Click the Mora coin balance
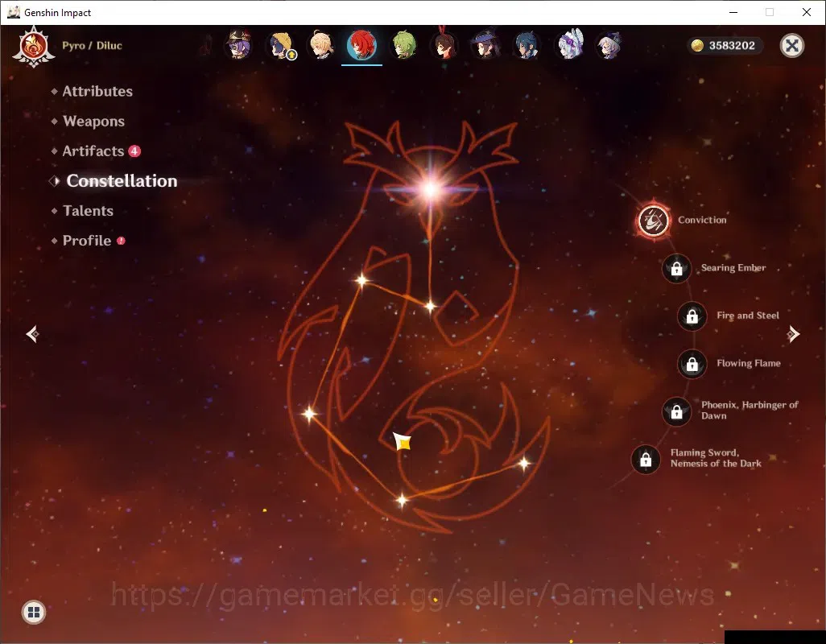 point(725,45)
